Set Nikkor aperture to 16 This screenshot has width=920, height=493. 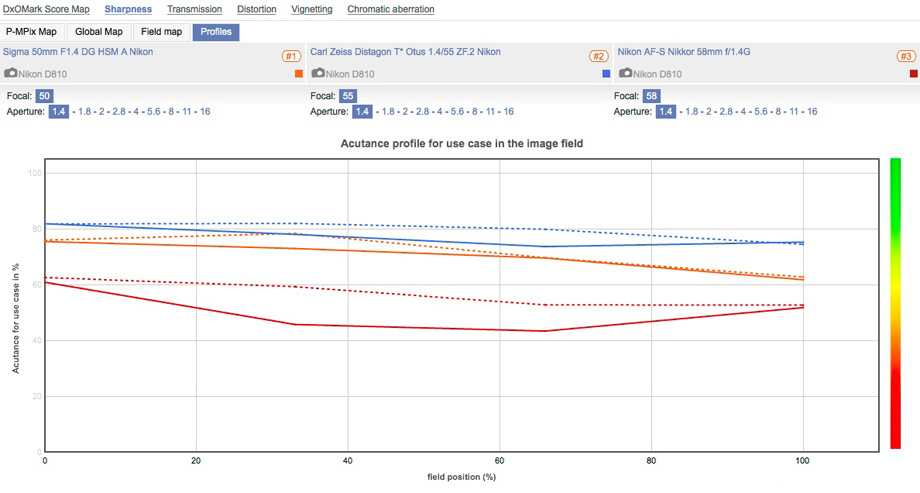pyautogui.click(x=812, y=112)
